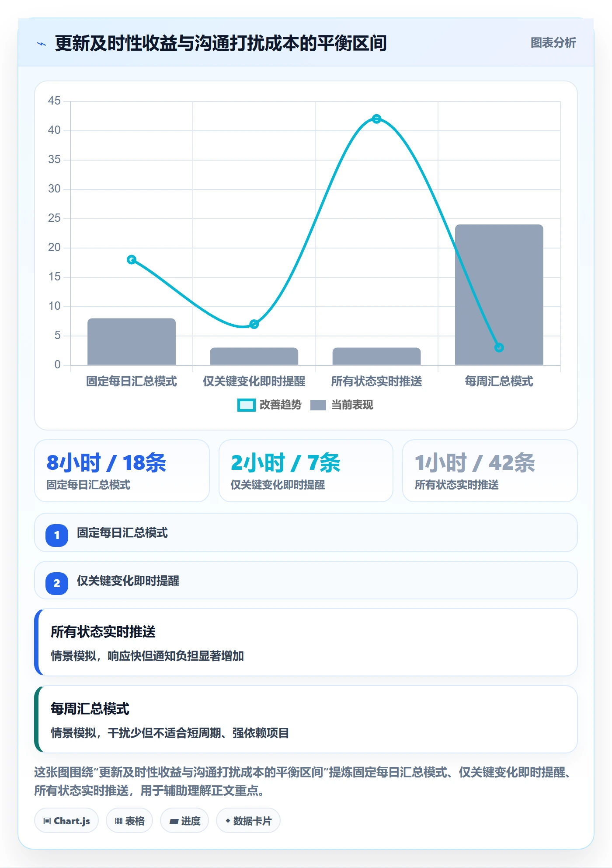Click the 每周汇总模式 card heading
The width and height of the screenshot is (612, 868).
(90, 709)
